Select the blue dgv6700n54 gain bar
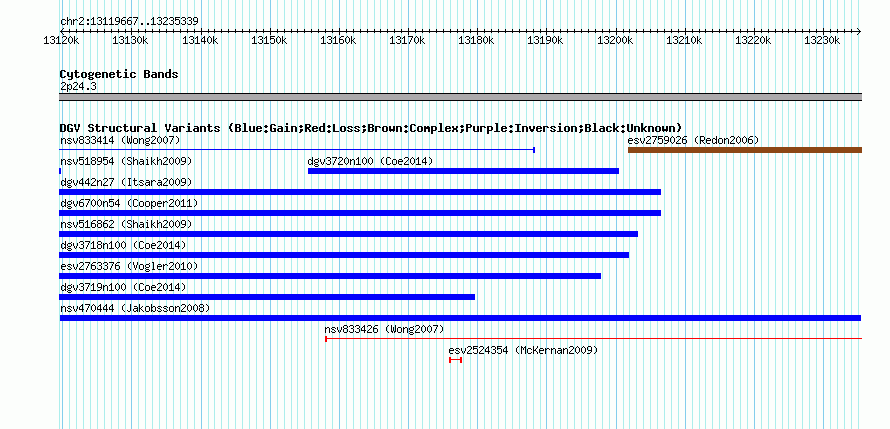 click(360, 213)
